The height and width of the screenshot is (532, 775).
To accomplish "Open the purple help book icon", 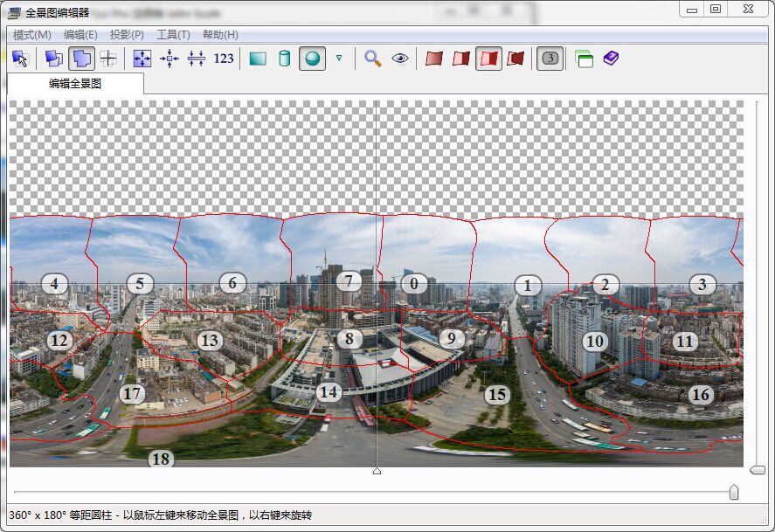I will click(611, 59).
